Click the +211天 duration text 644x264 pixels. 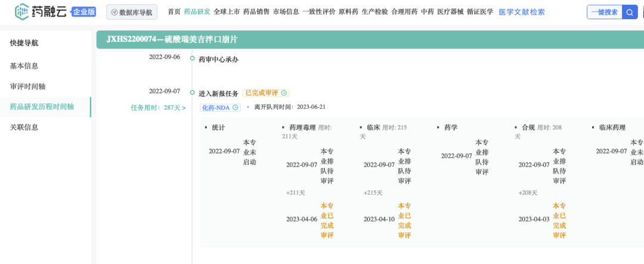click(295, 192)
